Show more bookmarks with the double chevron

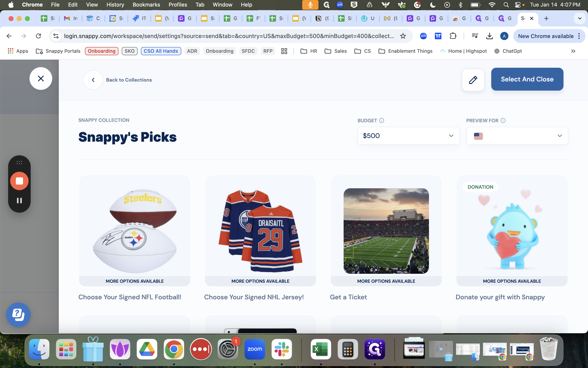(x=573, y=51)
